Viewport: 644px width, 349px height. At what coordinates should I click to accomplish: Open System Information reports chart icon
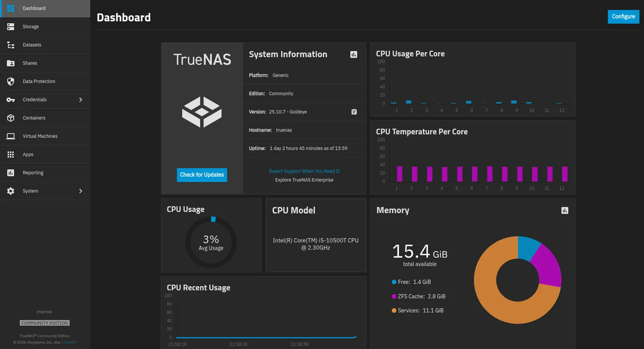pos(354,54)
